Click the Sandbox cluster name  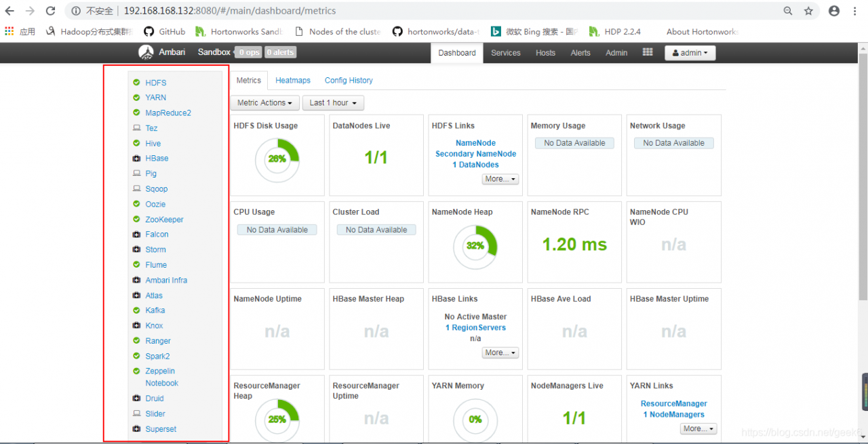pos(214,52)
